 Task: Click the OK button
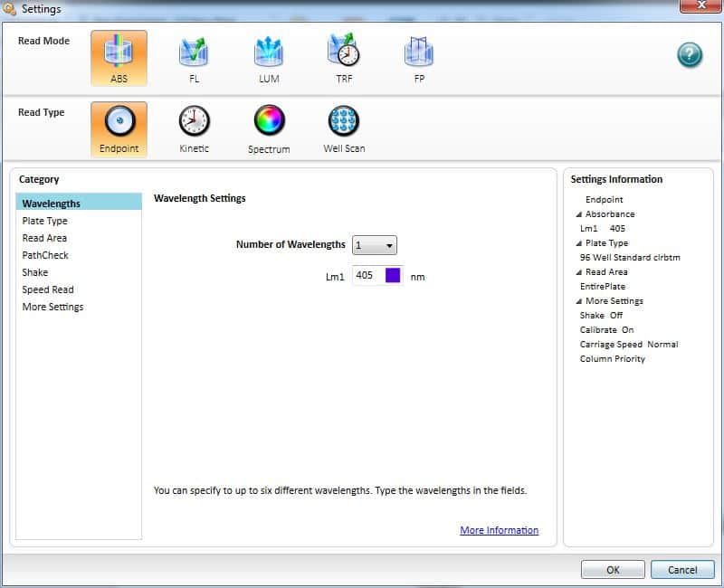[x=613, y=570]
